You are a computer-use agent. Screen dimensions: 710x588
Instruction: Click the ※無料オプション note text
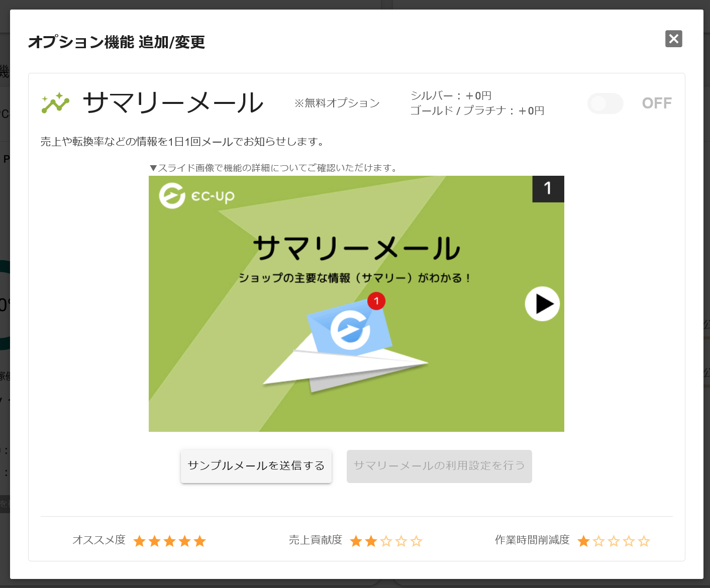[337, 103]
